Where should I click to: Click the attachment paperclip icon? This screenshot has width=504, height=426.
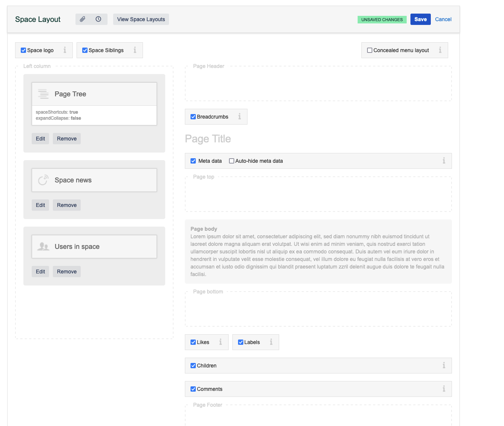[83, 19]
